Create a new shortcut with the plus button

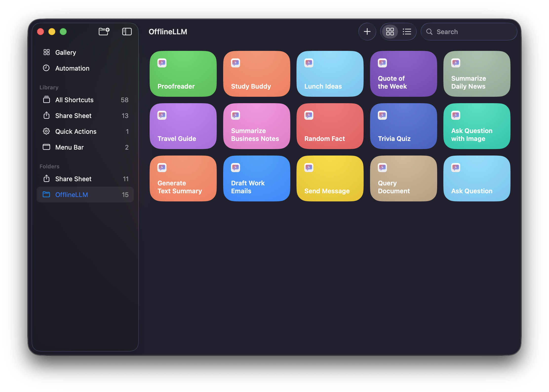pyautogui.click(x=367, y=32)
